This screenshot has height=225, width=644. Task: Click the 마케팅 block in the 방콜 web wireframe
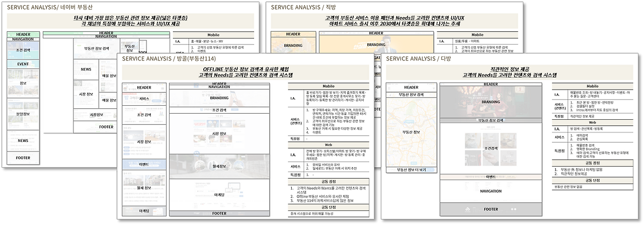[219, 194]
